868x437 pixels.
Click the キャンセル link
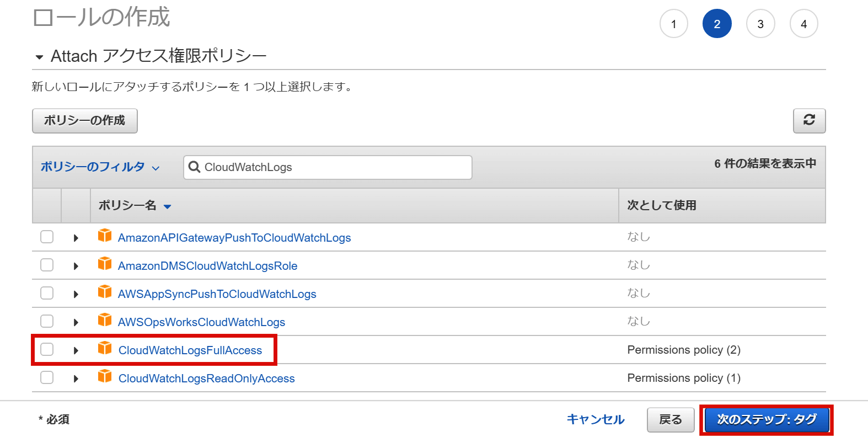click(x=595, y=420)
